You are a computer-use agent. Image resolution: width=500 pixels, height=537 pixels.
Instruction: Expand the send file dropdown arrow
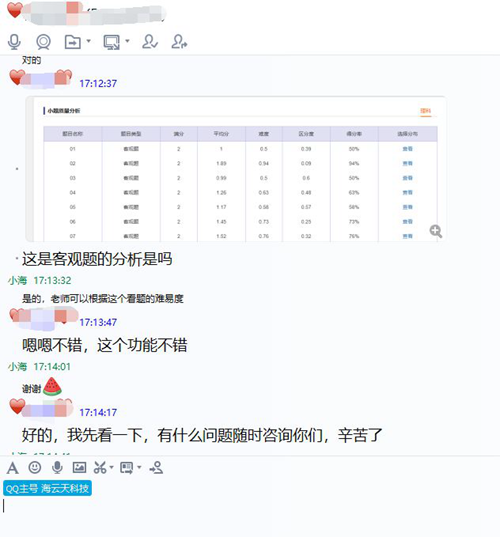[x=88, y=41]
